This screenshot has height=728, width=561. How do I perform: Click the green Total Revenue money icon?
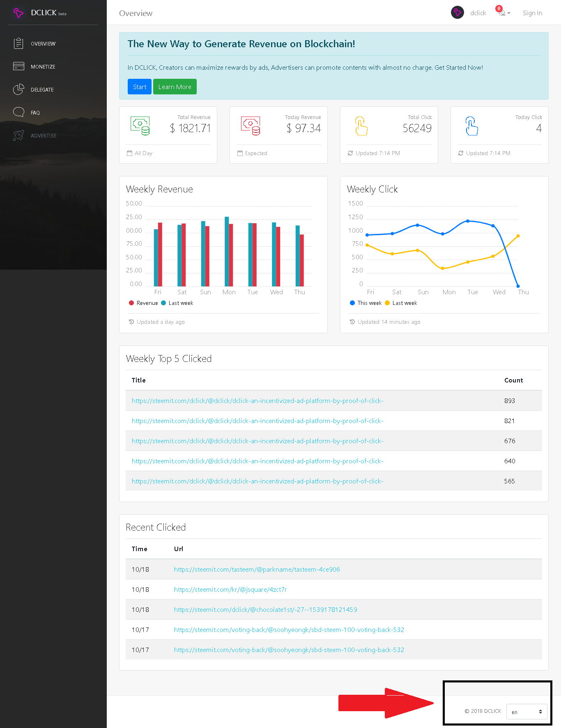pyautogui.click(x=140, y=126)
